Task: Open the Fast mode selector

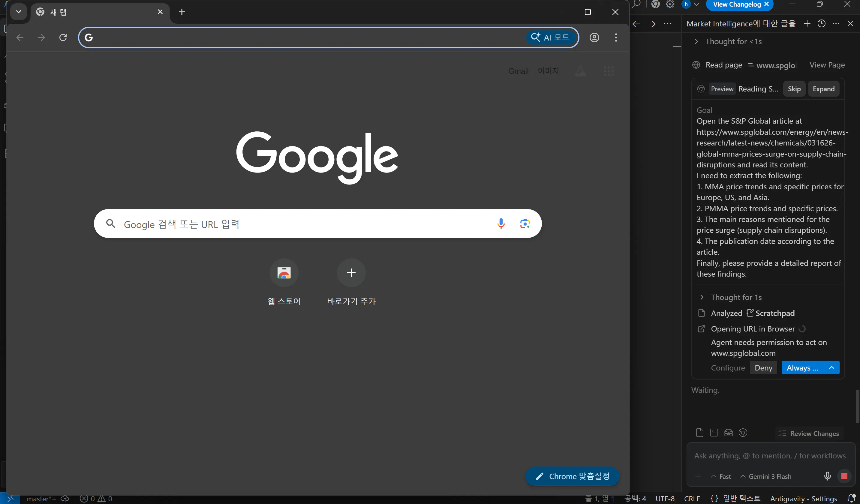Action: [721, 476]
